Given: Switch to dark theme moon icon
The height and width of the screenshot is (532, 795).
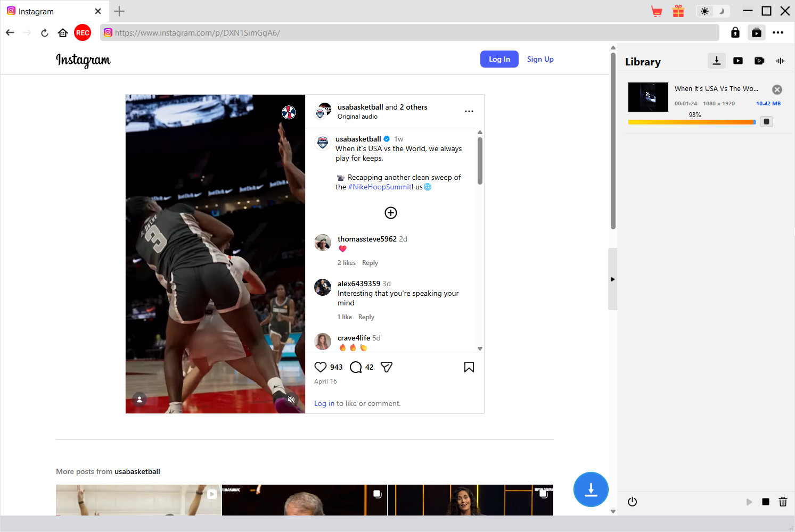Looking at the screenshot, I should pos(722,11).
